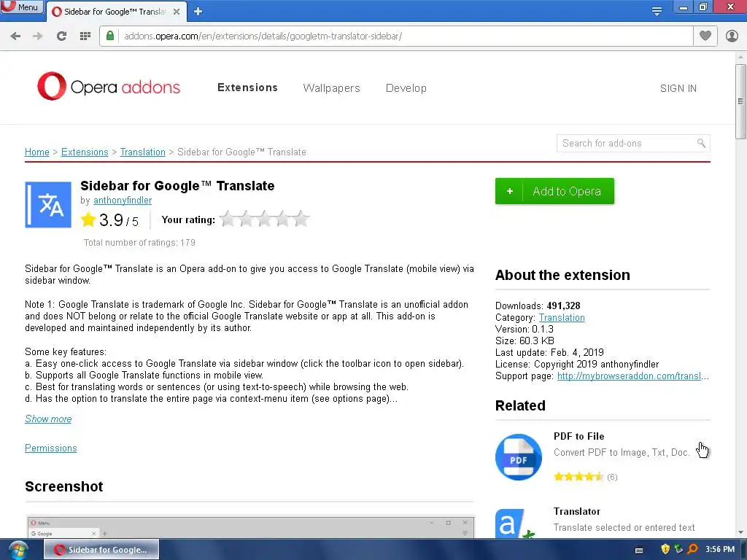Reload the page
Viewport: 747px width, 560px height.
tap(61, 36)
